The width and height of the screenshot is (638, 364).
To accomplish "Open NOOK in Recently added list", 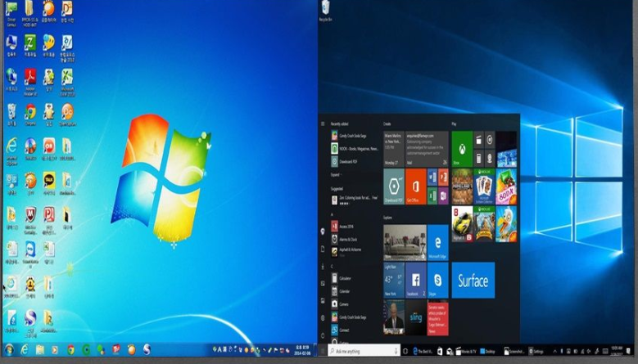I will 355,149.
